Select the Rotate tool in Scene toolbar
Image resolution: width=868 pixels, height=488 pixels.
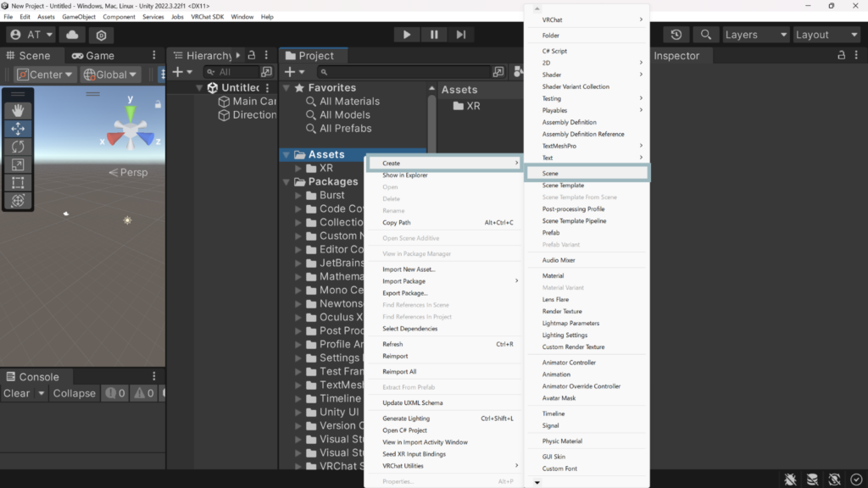point(18,147)
